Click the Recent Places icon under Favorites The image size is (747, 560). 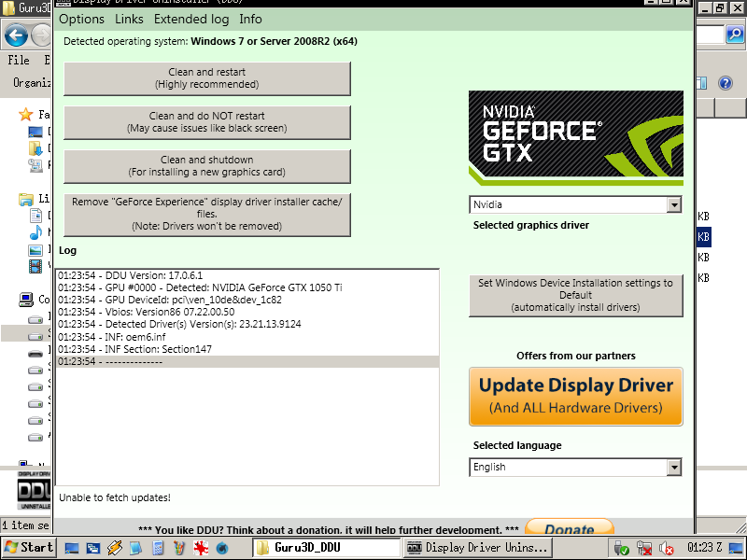coord(35,166)
